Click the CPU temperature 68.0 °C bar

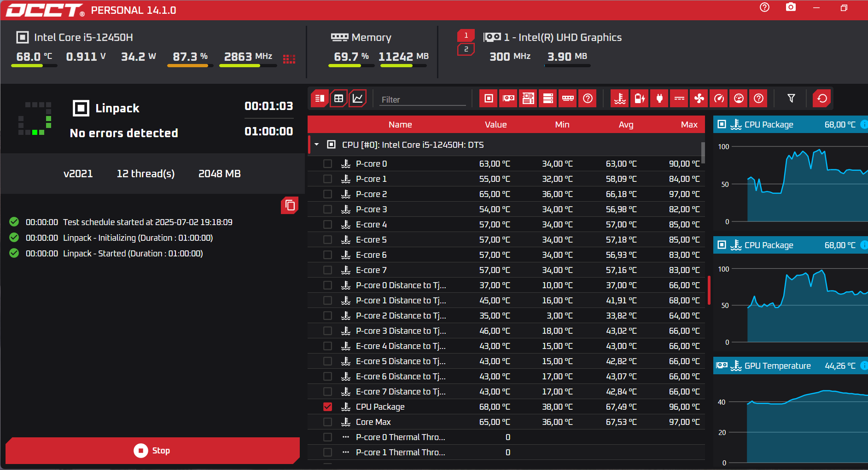coord(34,66)
